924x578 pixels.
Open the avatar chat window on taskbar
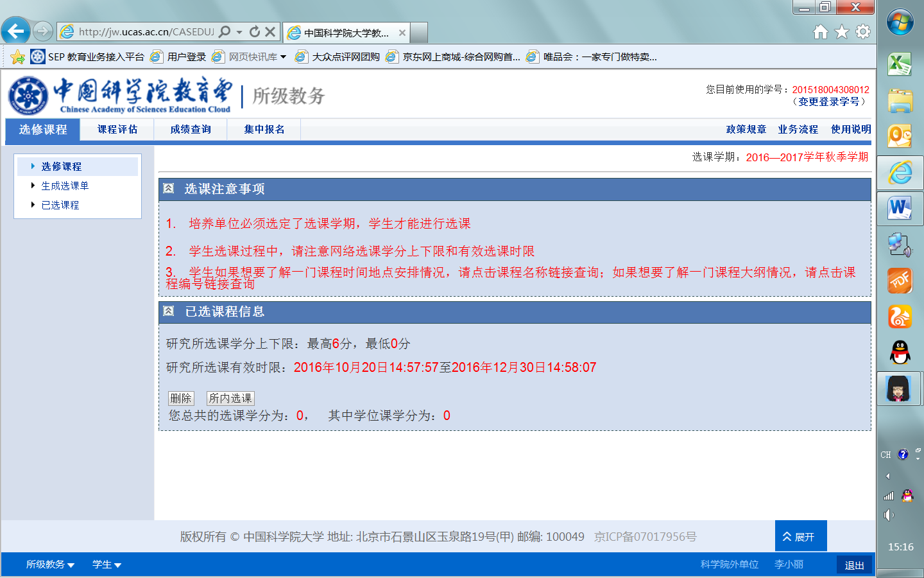point(899,389)
